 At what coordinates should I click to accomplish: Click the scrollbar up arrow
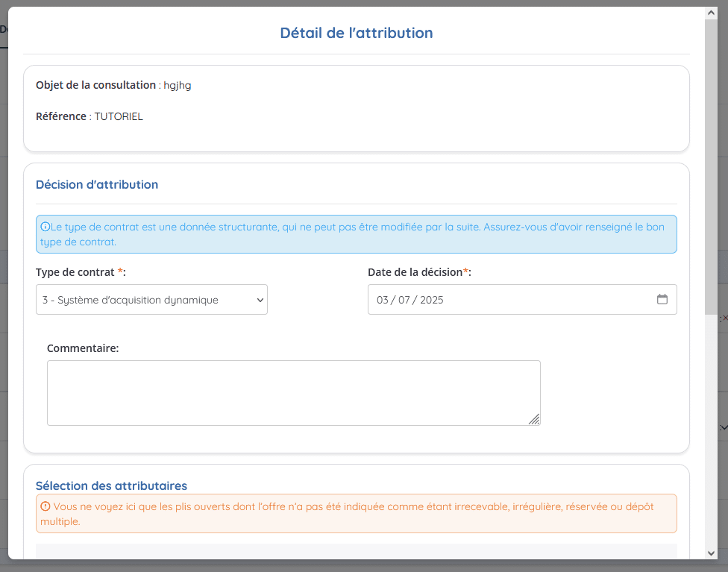point(711,13)
